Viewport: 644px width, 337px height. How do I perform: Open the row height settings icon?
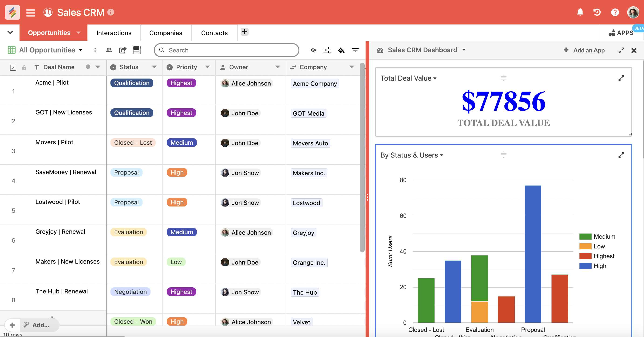point(137,50)
